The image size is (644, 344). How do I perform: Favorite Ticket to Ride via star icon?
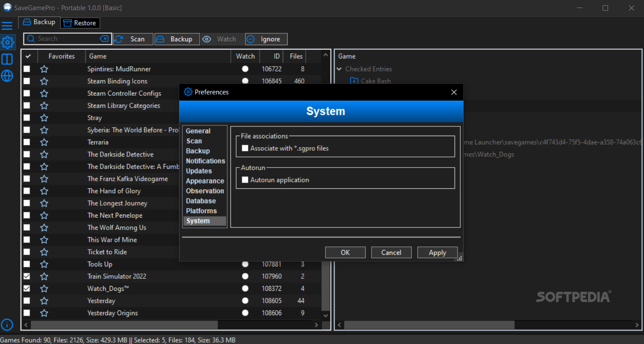pyautogui.click(x=44, y=252)
